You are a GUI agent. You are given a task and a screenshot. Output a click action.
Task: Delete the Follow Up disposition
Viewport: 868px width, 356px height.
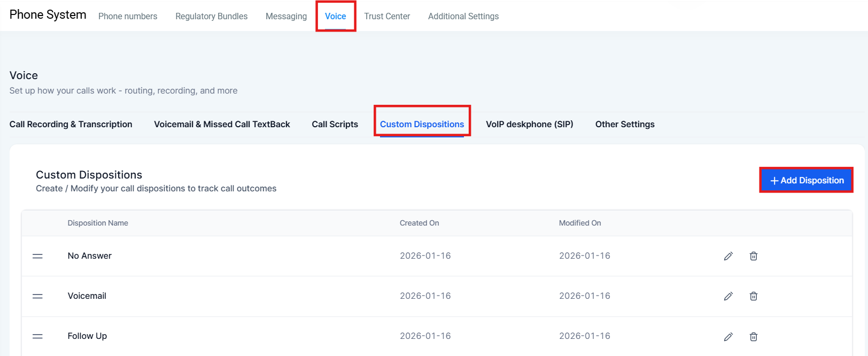tap(753, 337)
